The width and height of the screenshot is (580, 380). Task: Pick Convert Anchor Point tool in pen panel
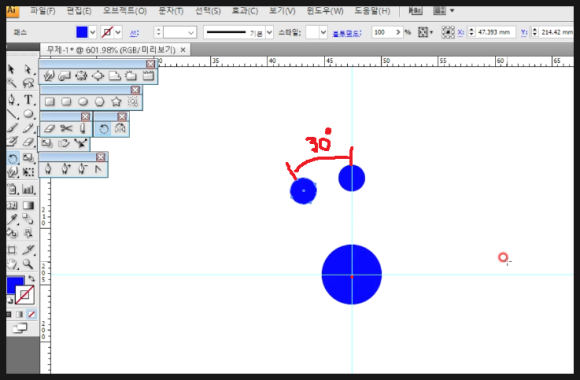[x=98, y=169]
